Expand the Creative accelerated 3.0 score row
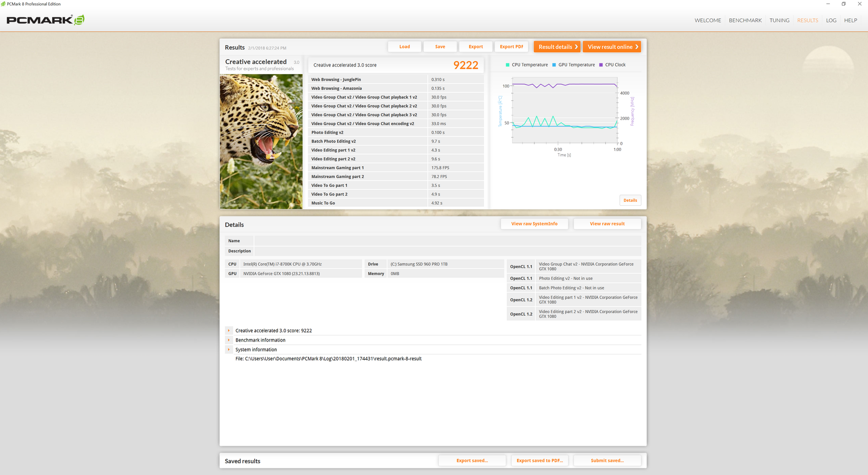This screenshot has height=475, width=868. (229, 331)
